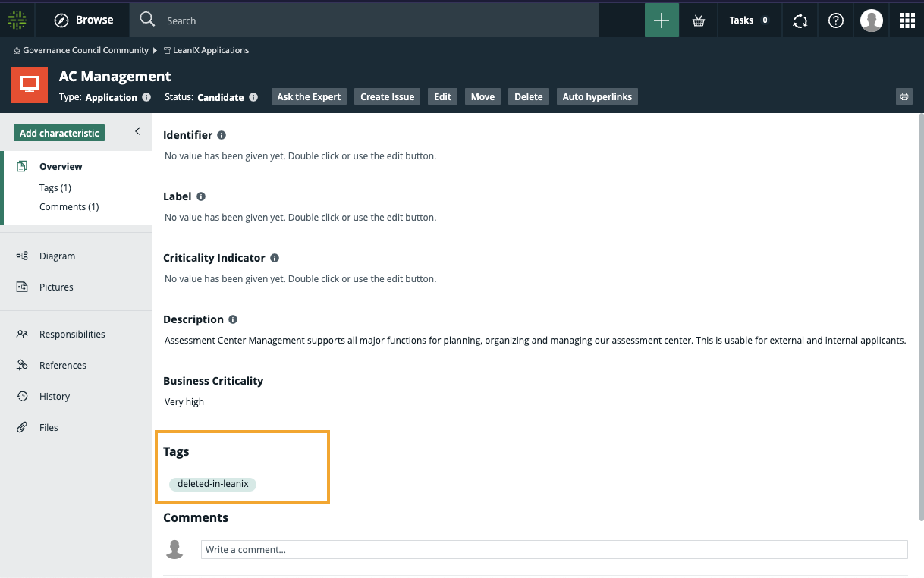Open the Browse compass menu
This screenshot has height=578, width=924.
tap(83, 20)
